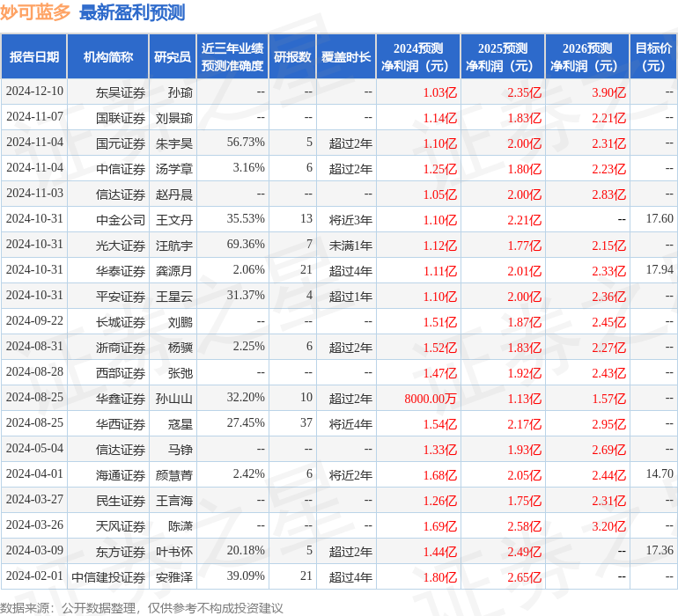Click institution 华西证券

[x=121, y=424]
